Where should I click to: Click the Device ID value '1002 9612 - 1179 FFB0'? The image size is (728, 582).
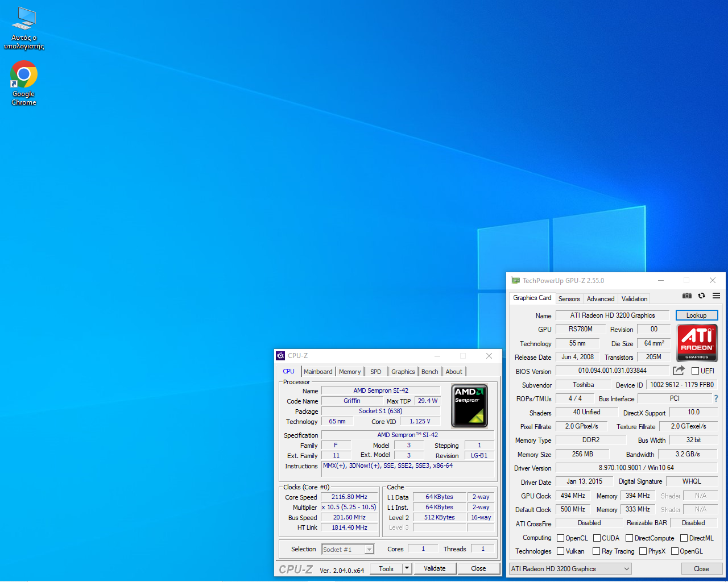681,385
